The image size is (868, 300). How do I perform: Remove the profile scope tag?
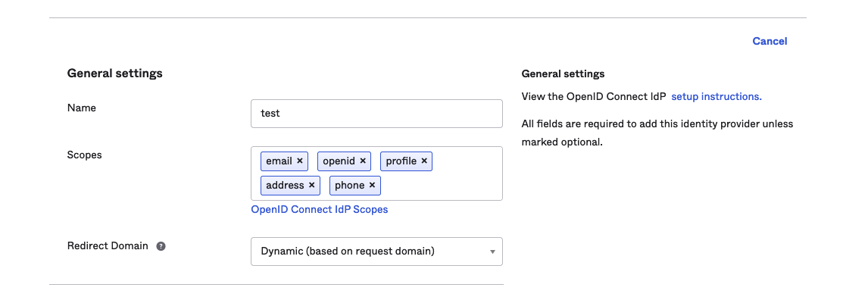point(424,161)
